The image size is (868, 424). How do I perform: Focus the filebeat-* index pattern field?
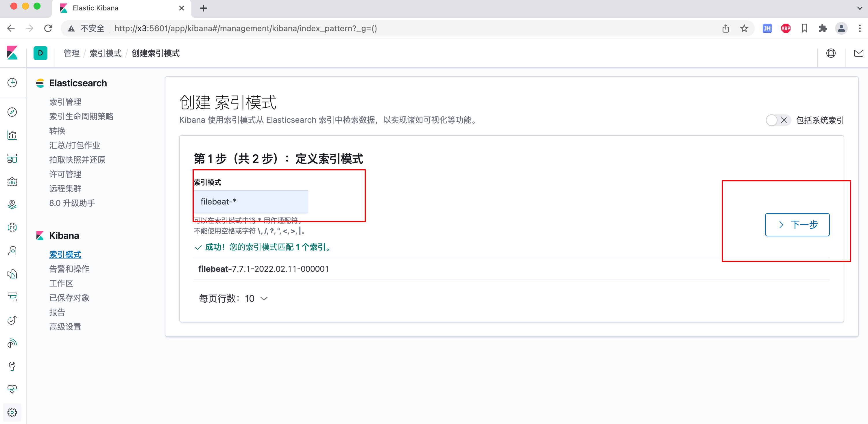click(251, 202)
